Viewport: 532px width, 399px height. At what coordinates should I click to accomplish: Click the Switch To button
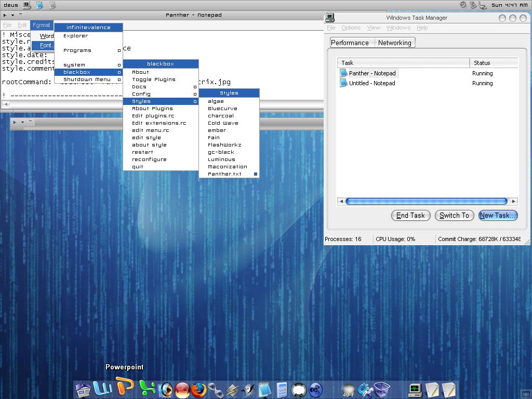454,216
